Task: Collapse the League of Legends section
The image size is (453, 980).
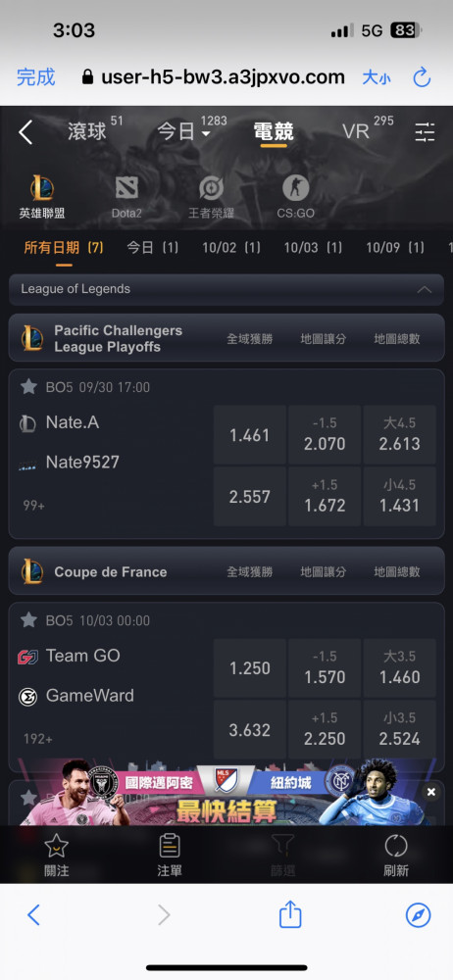Action: (x=425, y=289)
